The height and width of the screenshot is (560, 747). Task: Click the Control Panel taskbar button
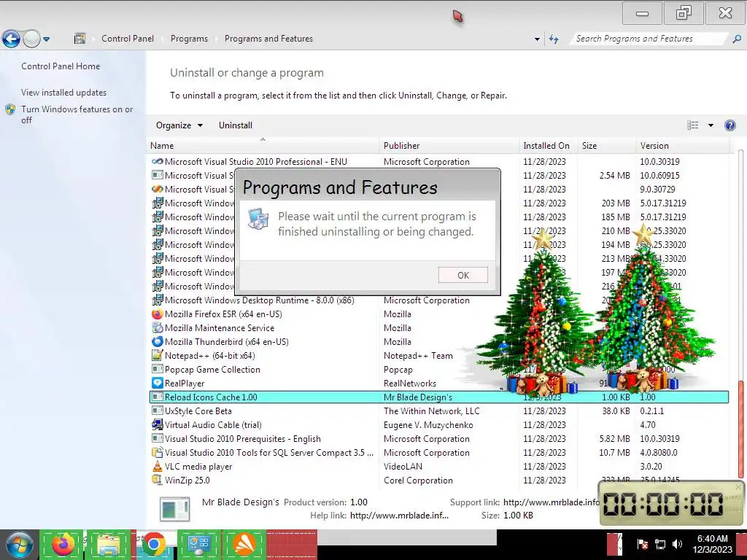coord(199,545)
